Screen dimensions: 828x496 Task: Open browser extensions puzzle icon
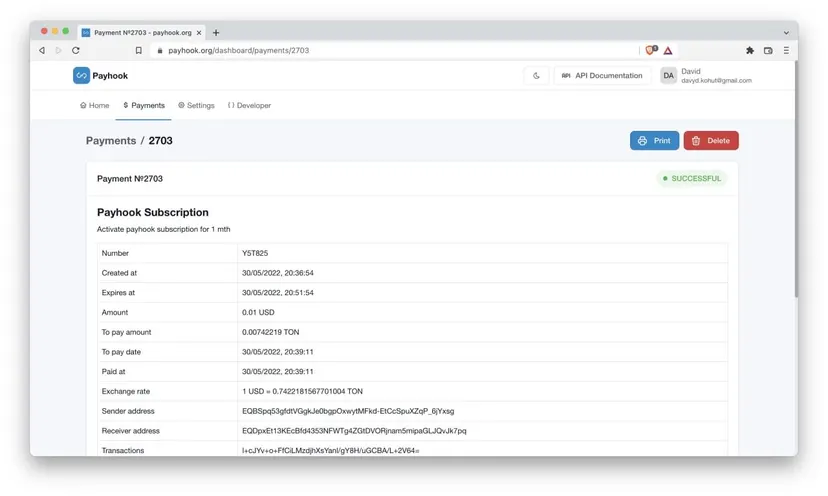coord(750,50)
